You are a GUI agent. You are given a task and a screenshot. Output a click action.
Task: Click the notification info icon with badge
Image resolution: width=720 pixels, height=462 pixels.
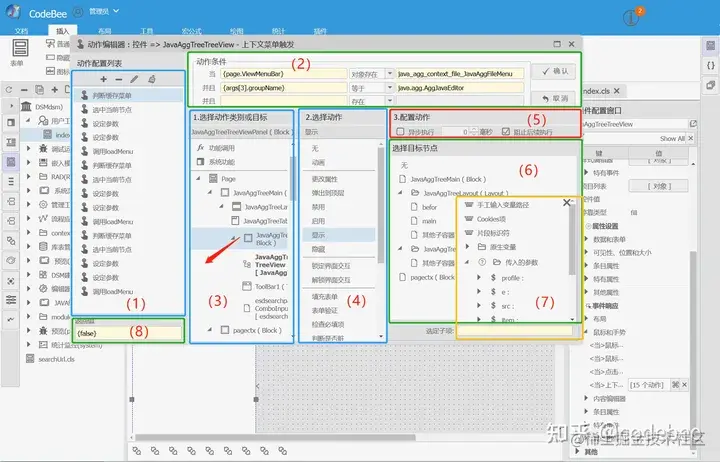pyautogui.click(x=632, y=17)
